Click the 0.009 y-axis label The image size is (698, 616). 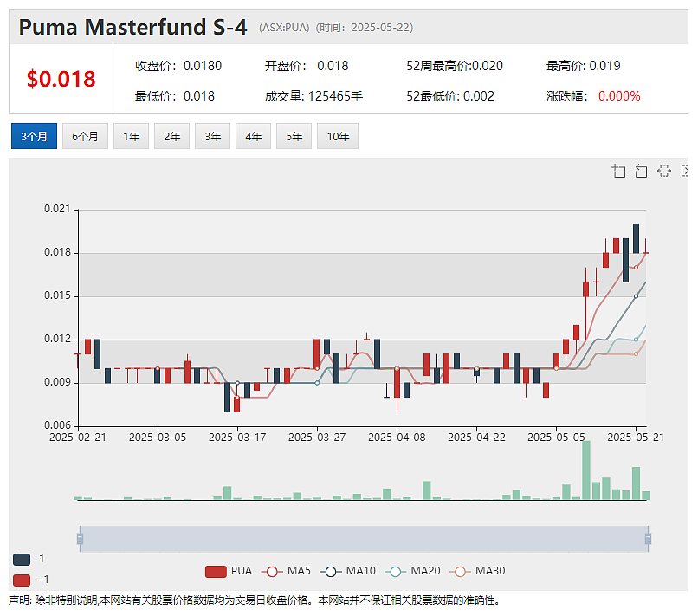pos(57,382)
